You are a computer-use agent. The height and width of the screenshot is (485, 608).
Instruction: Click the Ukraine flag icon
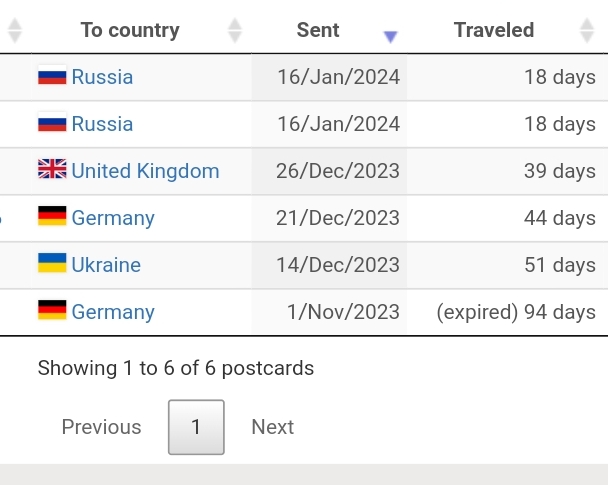point(52,263)
